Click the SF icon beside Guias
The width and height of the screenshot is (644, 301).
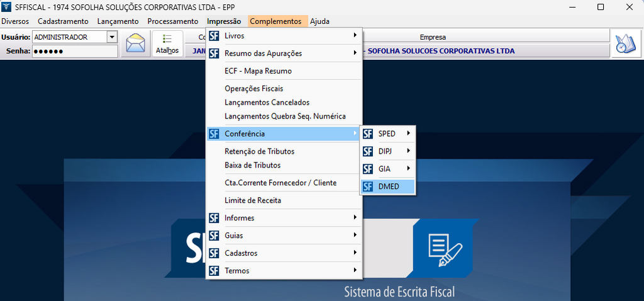pos(214,236)
